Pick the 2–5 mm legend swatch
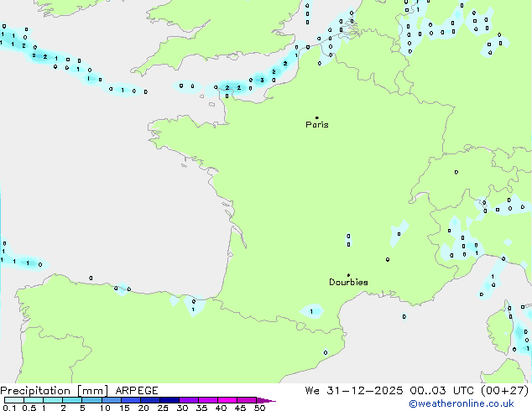Screen dimensions: 532x411 tap(72, 400)
